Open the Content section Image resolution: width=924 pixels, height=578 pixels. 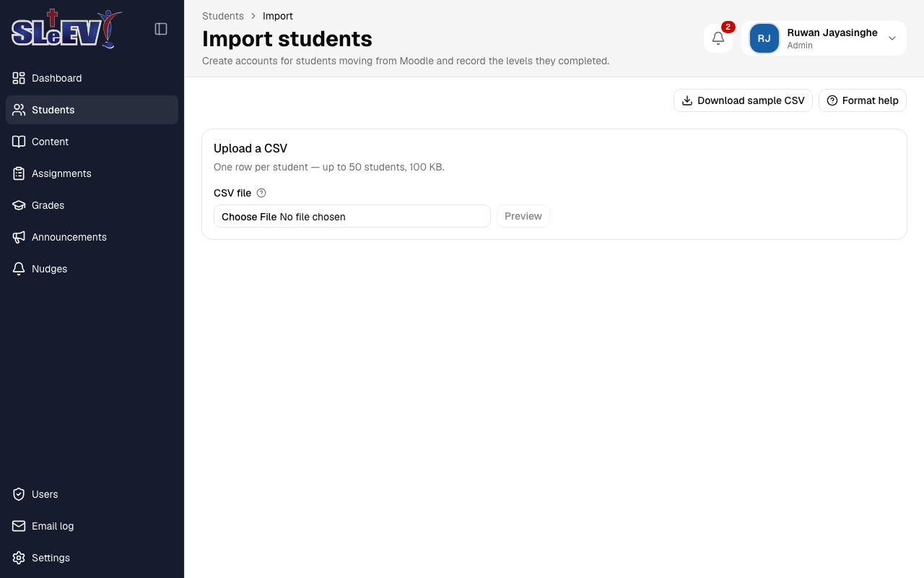pyautogui.click(x=92, y=142)
